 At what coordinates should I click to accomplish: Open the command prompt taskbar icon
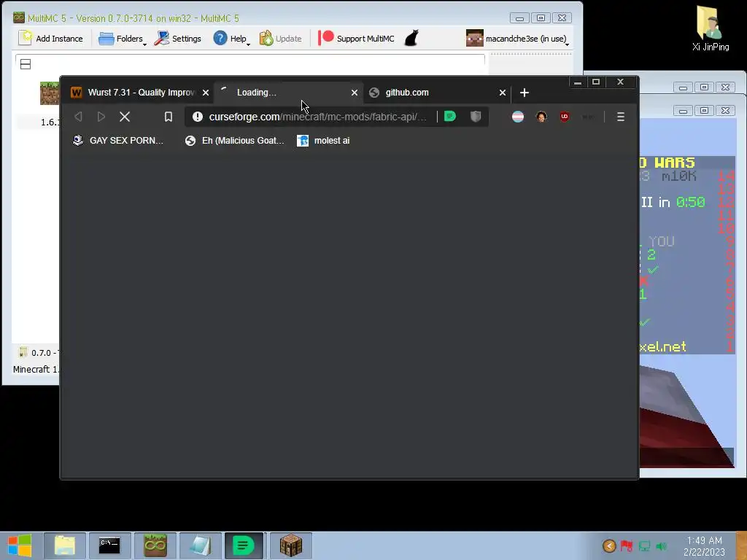109,545
